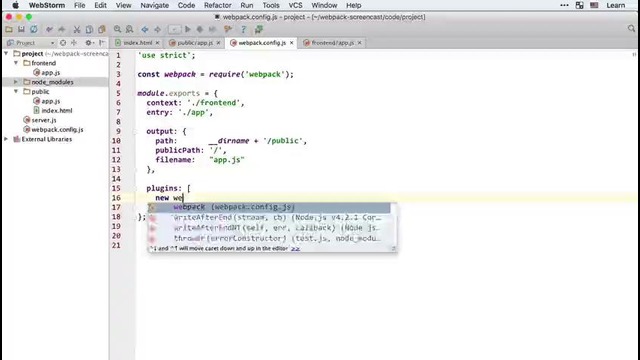Choose webpack autocomplete suggestion

tap(269, 207)
